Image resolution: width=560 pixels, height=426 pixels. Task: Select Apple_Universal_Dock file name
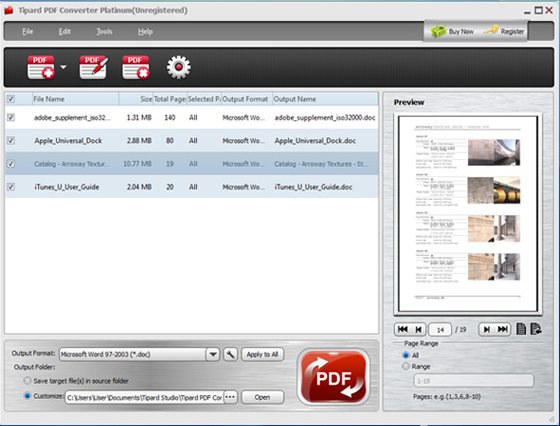tap(68, 141)
